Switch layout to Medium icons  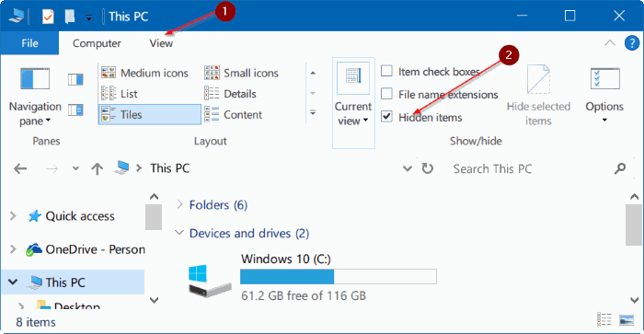click(x=145, y=73)
